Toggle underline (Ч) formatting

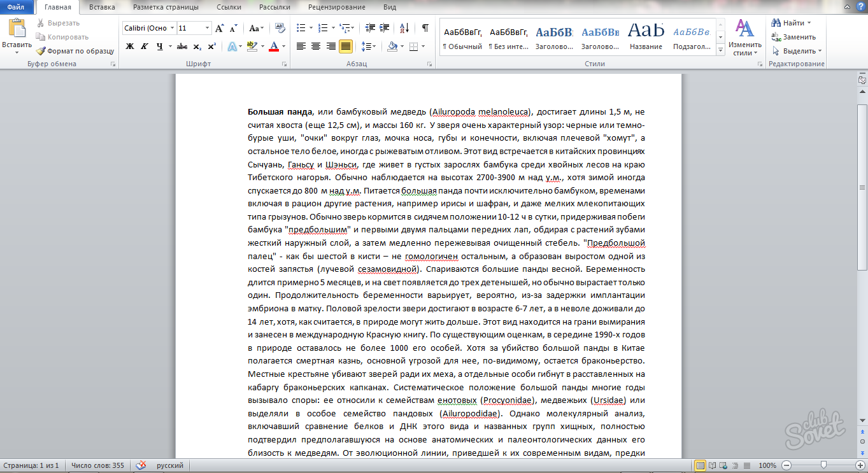(159, 46)
